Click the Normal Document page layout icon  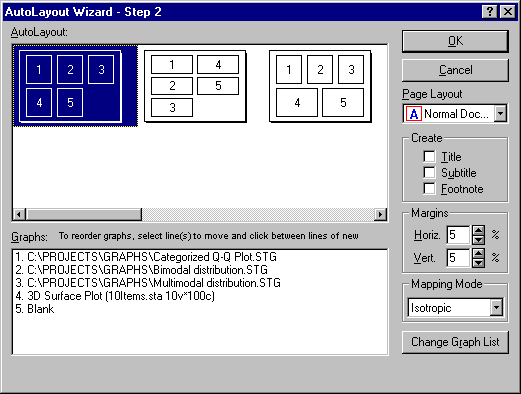[414, 114]
